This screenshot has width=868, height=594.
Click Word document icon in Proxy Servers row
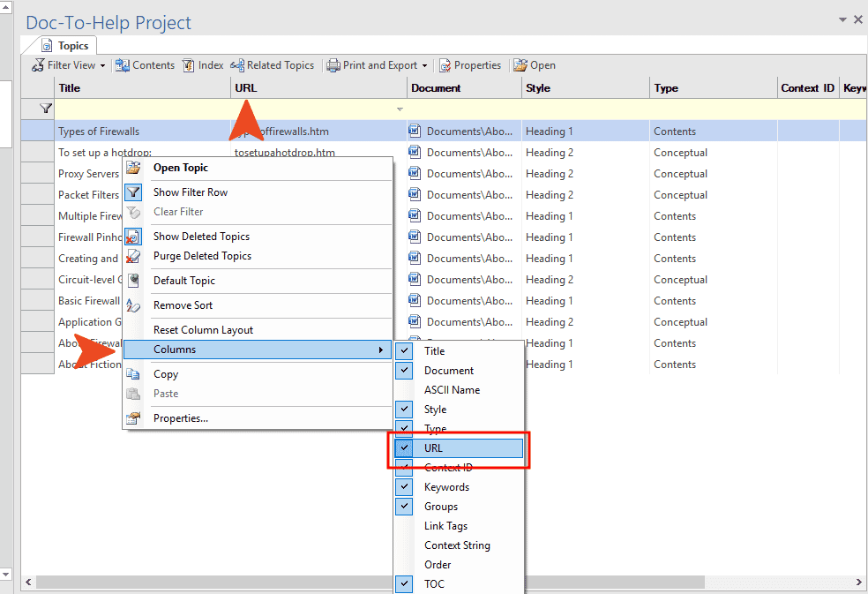pyautogui.click(x=415, y=173)
